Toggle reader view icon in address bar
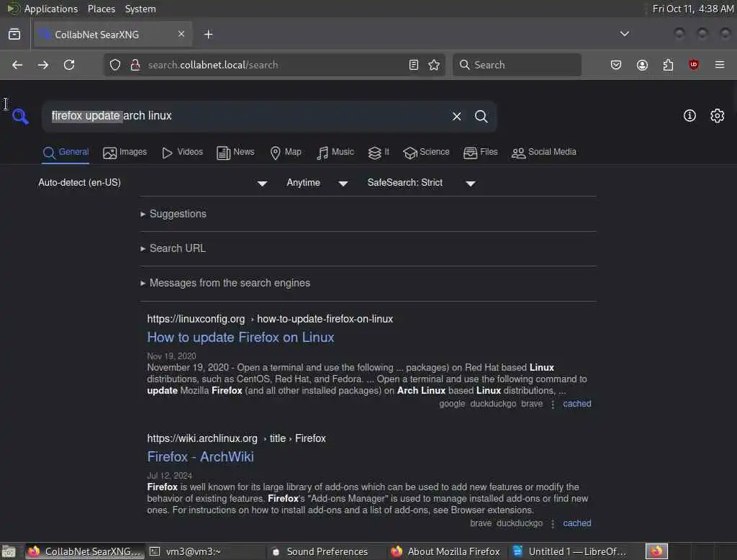 click(x=414, y=65)
